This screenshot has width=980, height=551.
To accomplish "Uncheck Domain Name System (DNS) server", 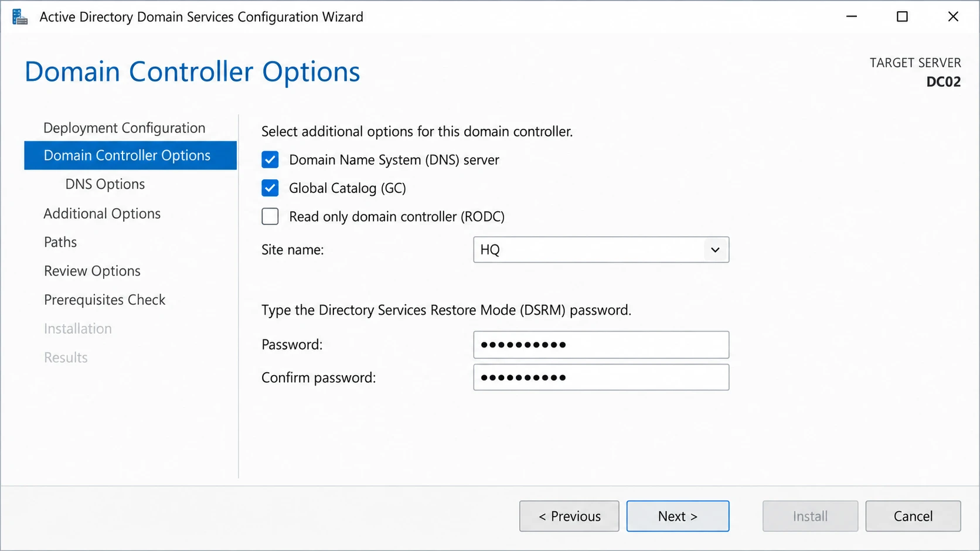I will [270, 159].
